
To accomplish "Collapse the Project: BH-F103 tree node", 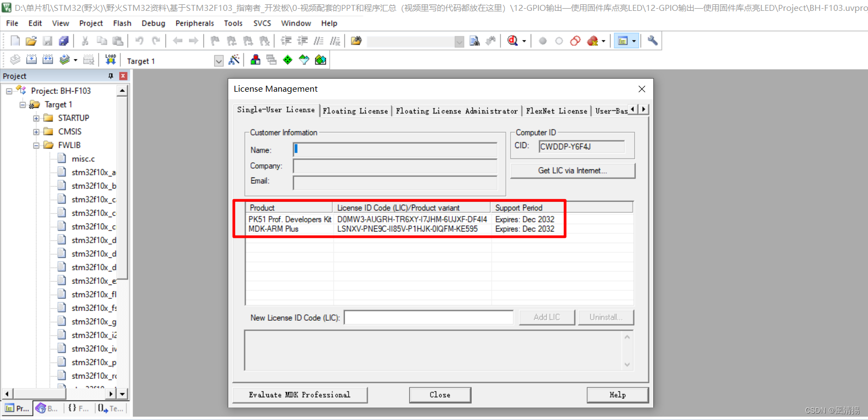I will [9, 91].
